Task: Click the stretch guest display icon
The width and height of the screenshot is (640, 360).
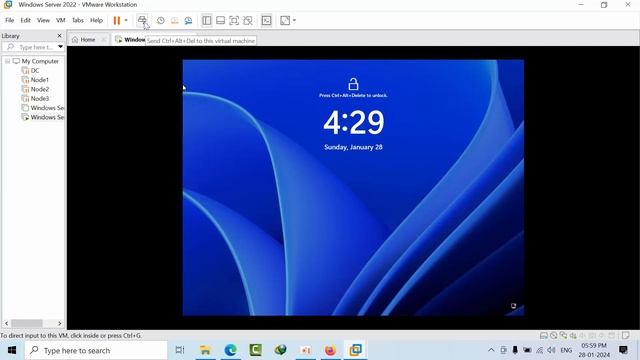Action: point(285,20)
